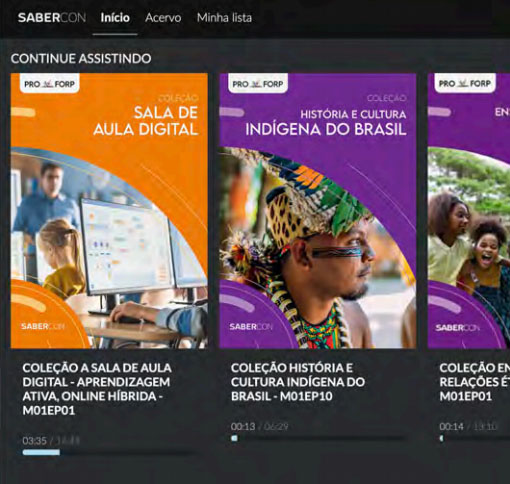Open the indigenous man with headdress thumbnail

pyautogui.click(x=318, y=211)
